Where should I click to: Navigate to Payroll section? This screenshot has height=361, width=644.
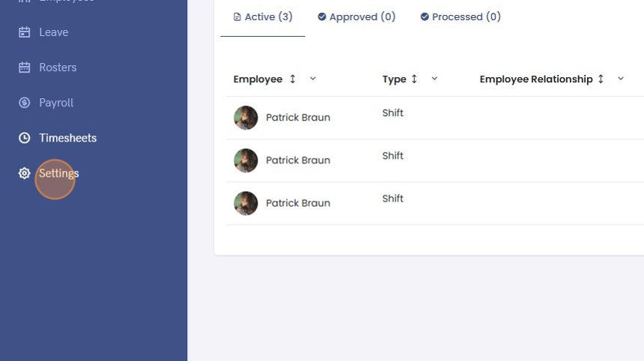(56, 103)
